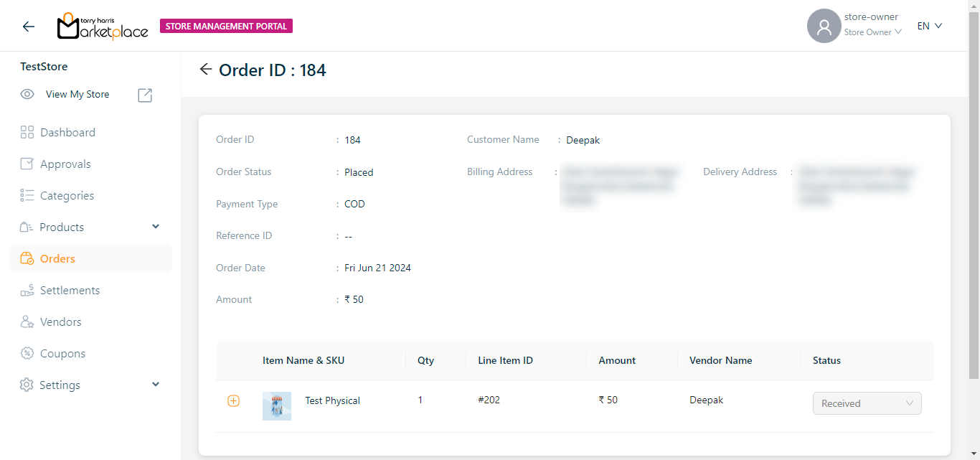Expand the Products submenu chevron
The height and width of the screenshot is (460, 980).
156,227
